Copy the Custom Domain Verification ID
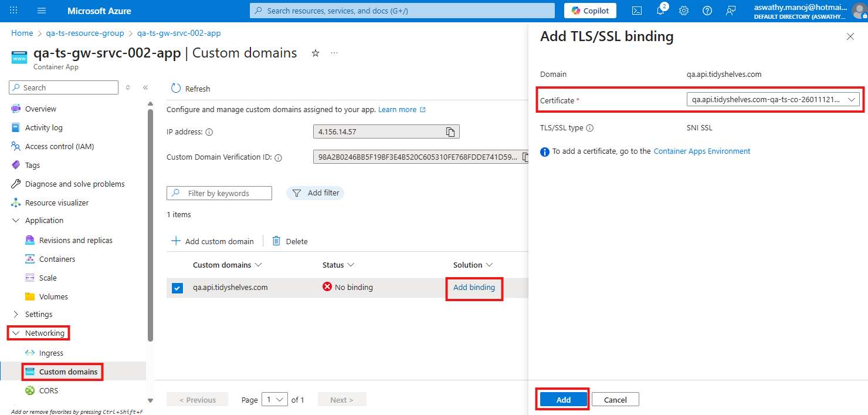Image resolution: width=868 pixels, height=415 pixels. tap(525, 157)
